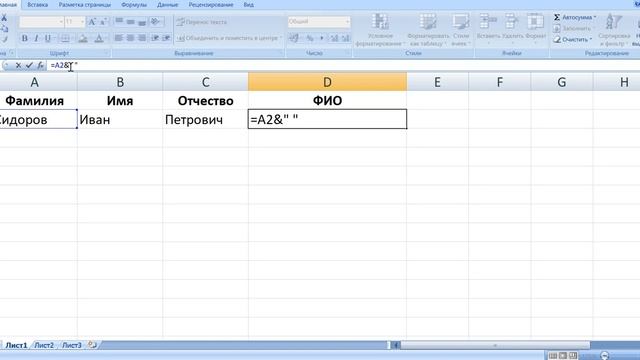The image size is (640, 360).
Task: Open the Формулы ribbon tab
Action: 134,5
